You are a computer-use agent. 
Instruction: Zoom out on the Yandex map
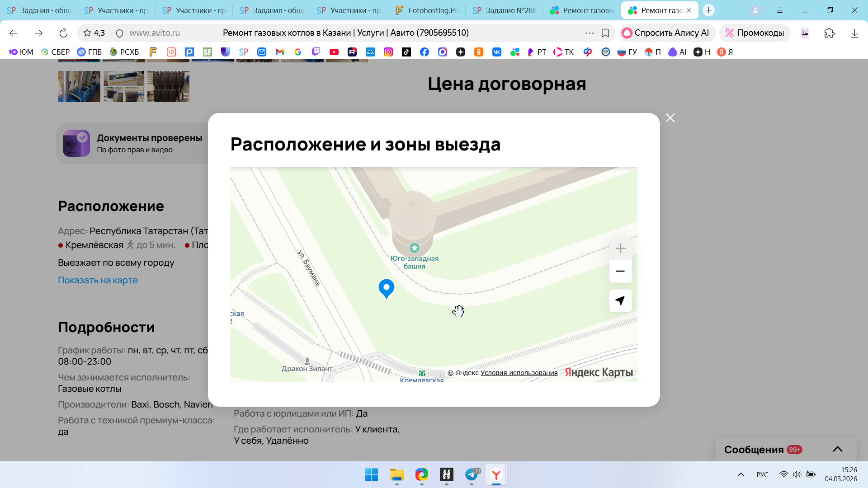620,271
